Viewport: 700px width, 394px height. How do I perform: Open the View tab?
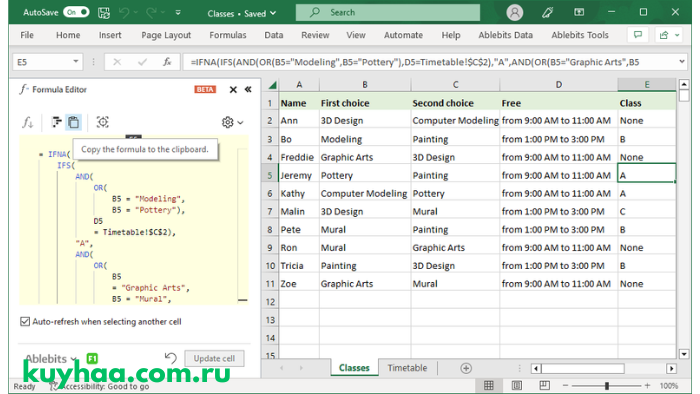tap(356, 35)
